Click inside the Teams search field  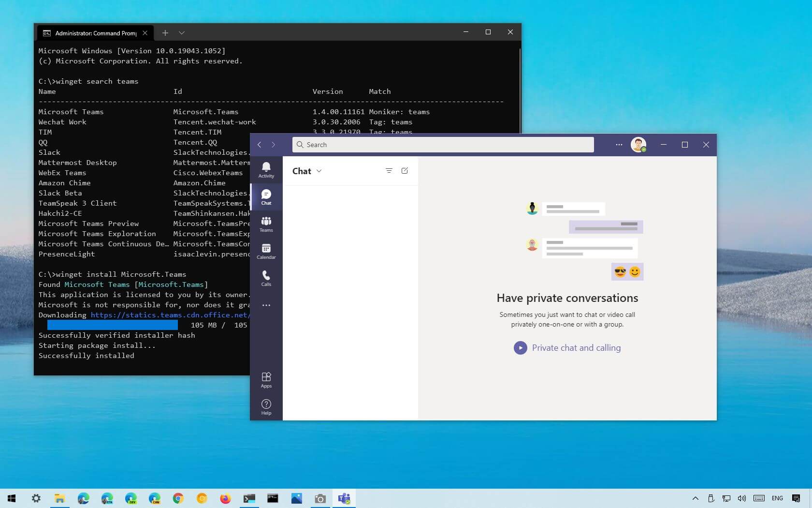coord(442,145)
